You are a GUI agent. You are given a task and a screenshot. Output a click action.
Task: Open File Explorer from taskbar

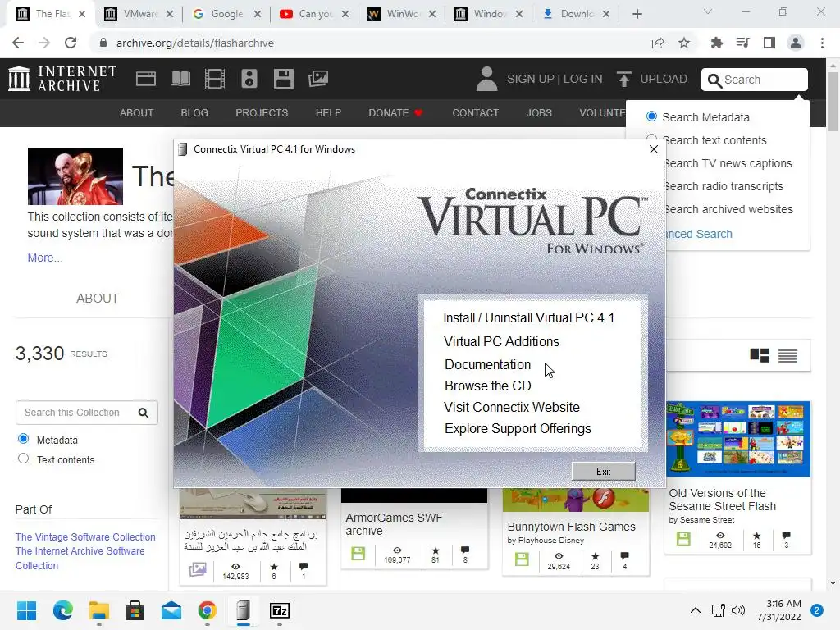[99, 610]
